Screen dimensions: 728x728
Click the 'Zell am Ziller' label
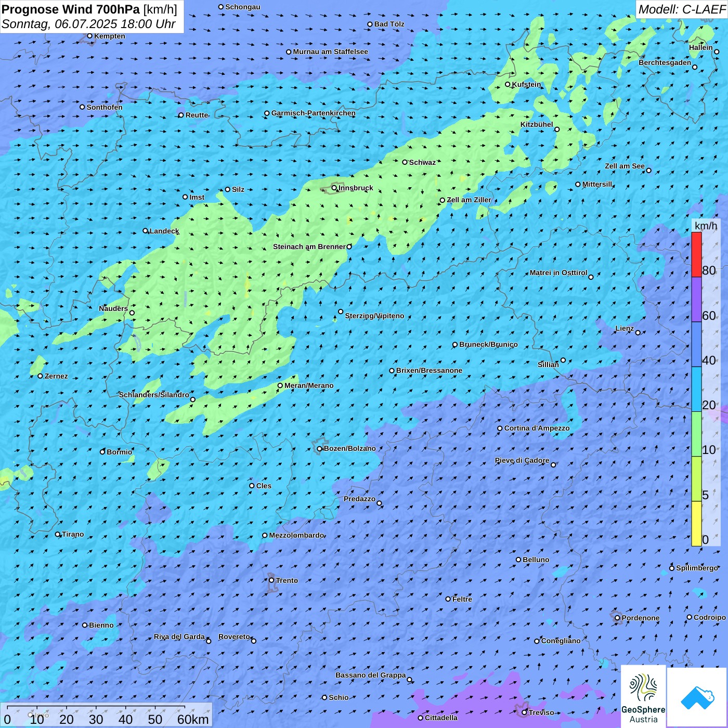point(469,200)
